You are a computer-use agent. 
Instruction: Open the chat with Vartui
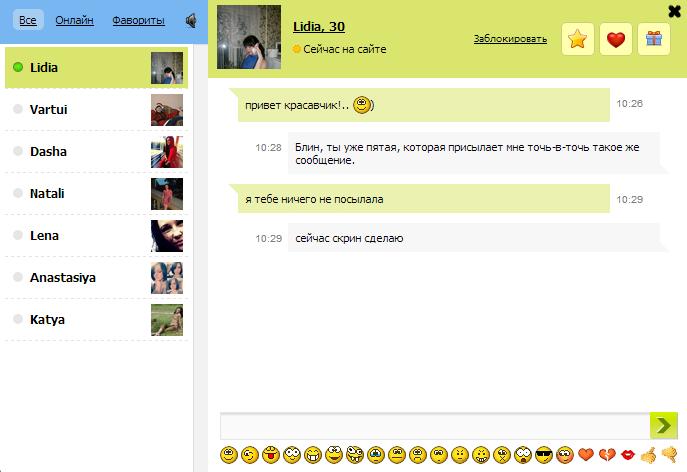[96, 110]
